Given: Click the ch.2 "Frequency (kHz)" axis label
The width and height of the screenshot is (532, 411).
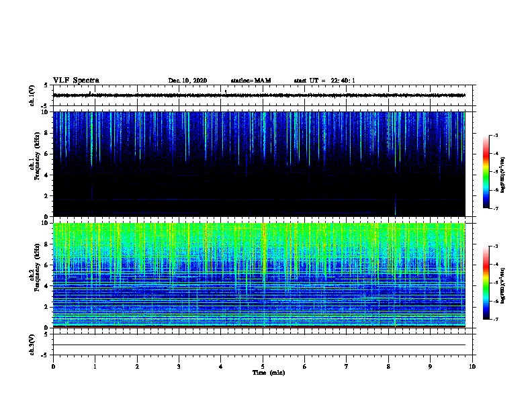Looking at the screenshot, I should (37, 267).
